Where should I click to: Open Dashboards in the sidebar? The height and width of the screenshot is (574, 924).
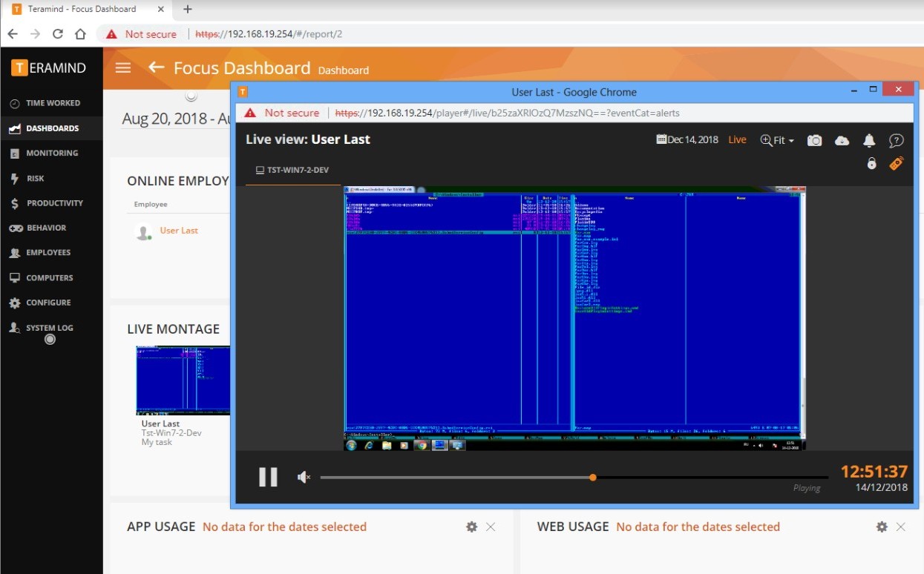pos(52,128)
